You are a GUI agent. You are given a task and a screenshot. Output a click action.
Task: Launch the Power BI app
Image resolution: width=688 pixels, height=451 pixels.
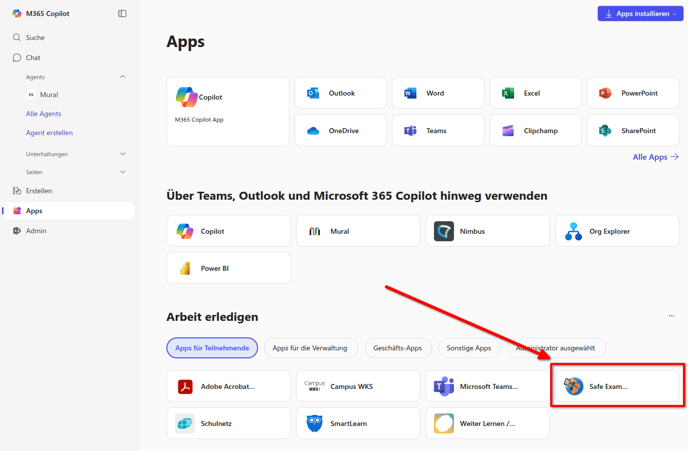pyautogui.click(x=228, y=268)
